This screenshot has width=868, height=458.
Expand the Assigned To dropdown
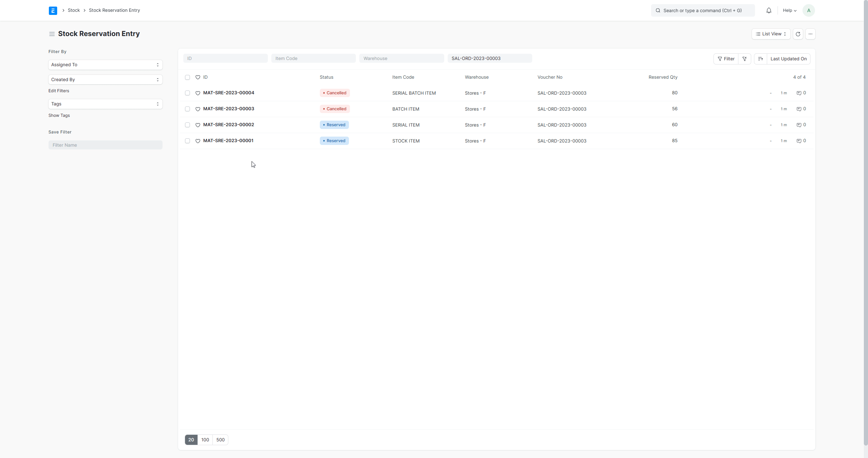coord(105,65)
